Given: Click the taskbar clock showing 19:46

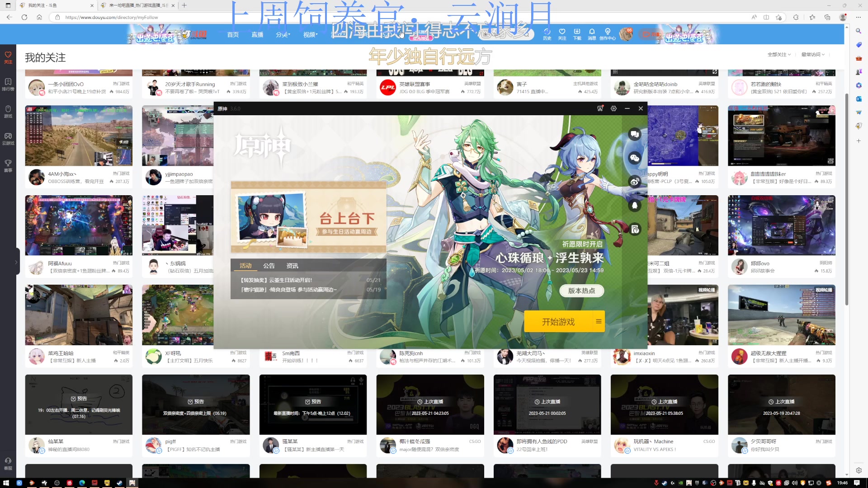Looking at the screenshot, I should tap(842, 483).
